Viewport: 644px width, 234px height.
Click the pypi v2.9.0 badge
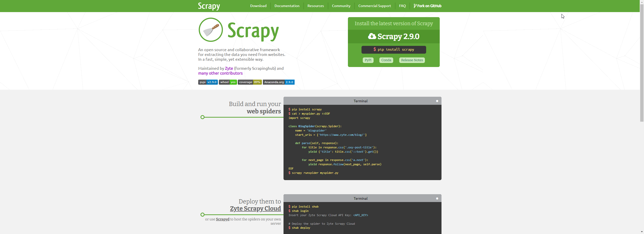tap(208, 82)
